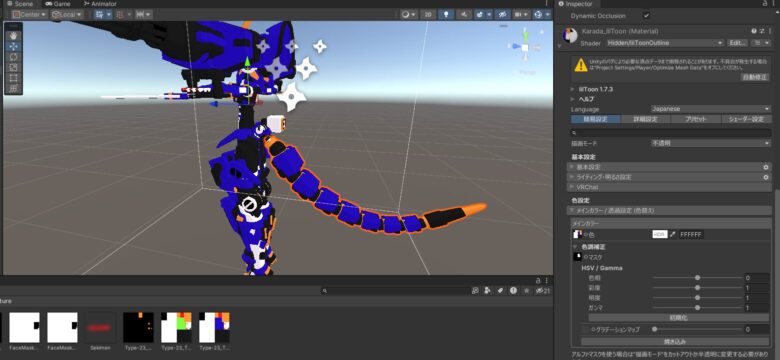
Task: Click the eyedropper next to FFFFFF color
Action: coord(673,234)
